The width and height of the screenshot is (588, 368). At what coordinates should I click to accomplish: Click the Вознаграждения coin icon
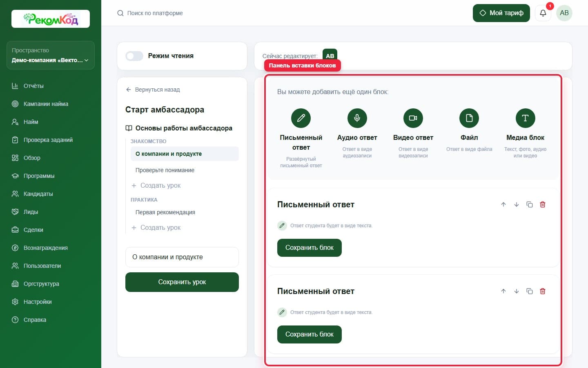click(x=15, y=248)
